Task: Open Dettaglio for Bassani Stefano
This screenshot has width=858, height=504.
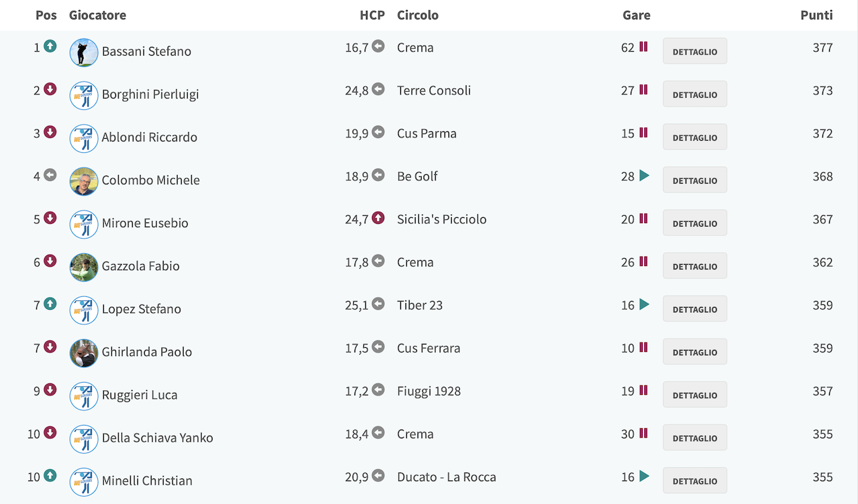Action: point(695,51)
